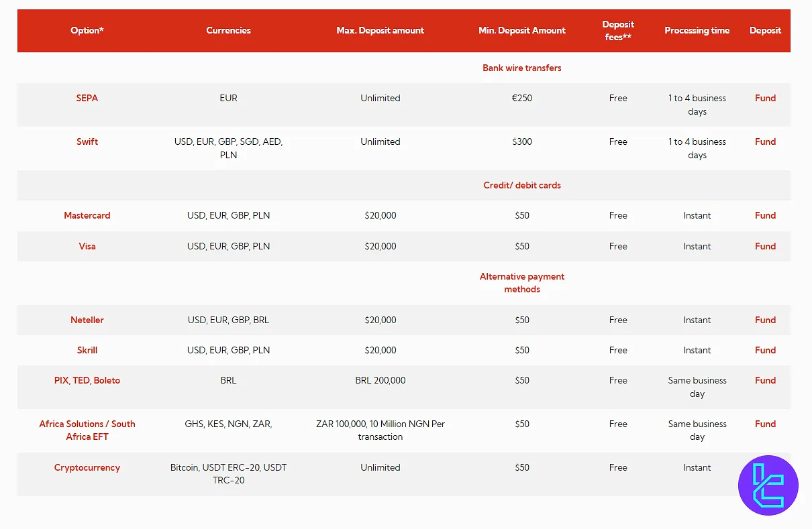Click $20,000 max deposit in Mastercard row

pyautogui.click(x=380, y=215)
